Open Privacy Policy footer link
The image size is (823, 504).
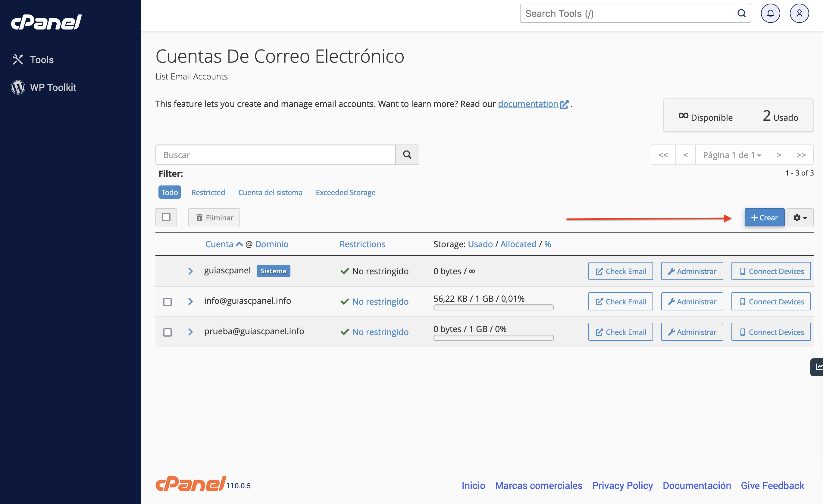(x=622, y=485)
